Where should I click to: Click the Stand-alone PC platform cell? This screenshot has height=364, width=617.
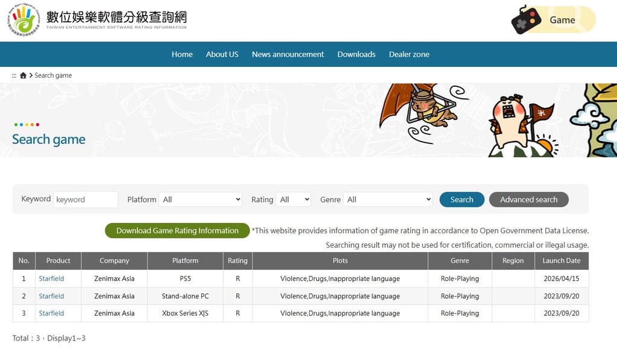click(186, 296)
